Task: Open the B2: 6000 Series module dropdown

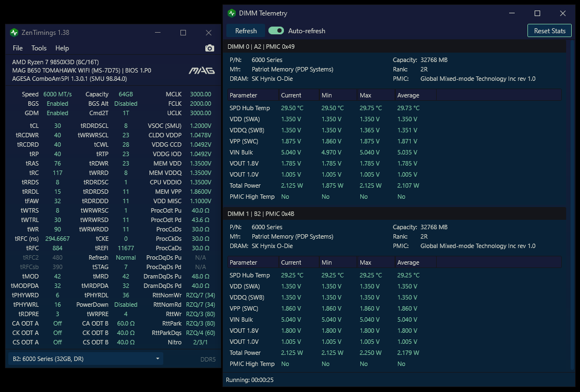Action: [x=85, y=359]
